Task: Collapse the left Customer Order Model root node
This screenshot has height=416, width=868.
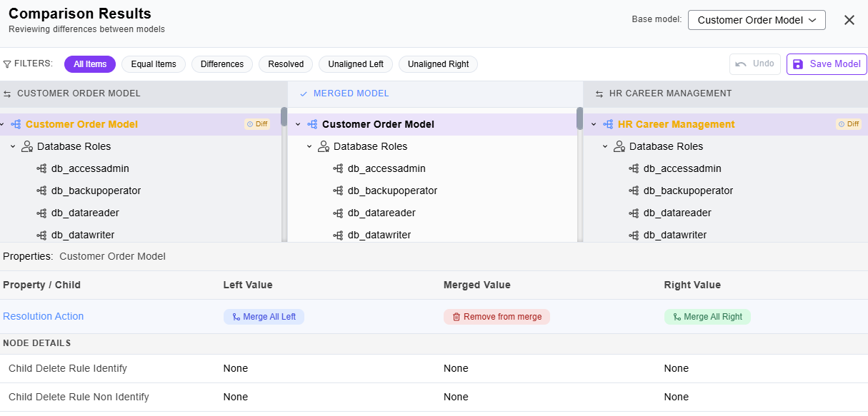Action: click(x=2, y=124)
